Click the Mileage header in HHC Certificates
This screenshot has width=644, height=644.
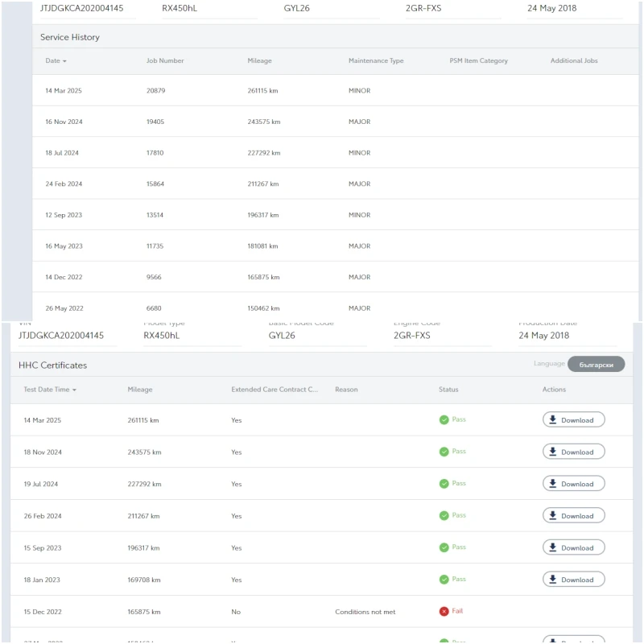click(x=139, y=390)
